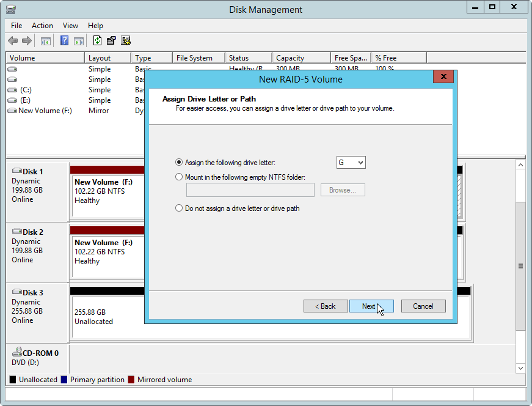Image resolution: width=532 pixels, height=406 pixels.
Task: Select Disk 2 New Volume (F:) partition block
Action: coord(107,256)
